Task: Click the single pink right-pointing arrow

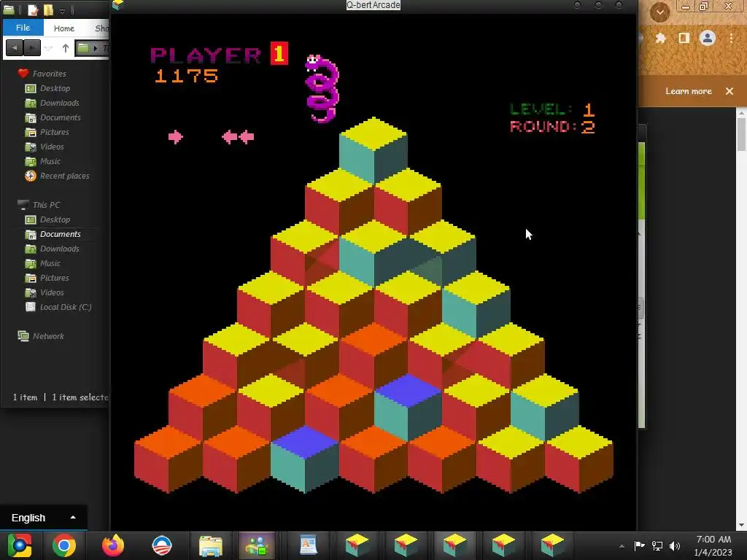Action: (175, 137)
